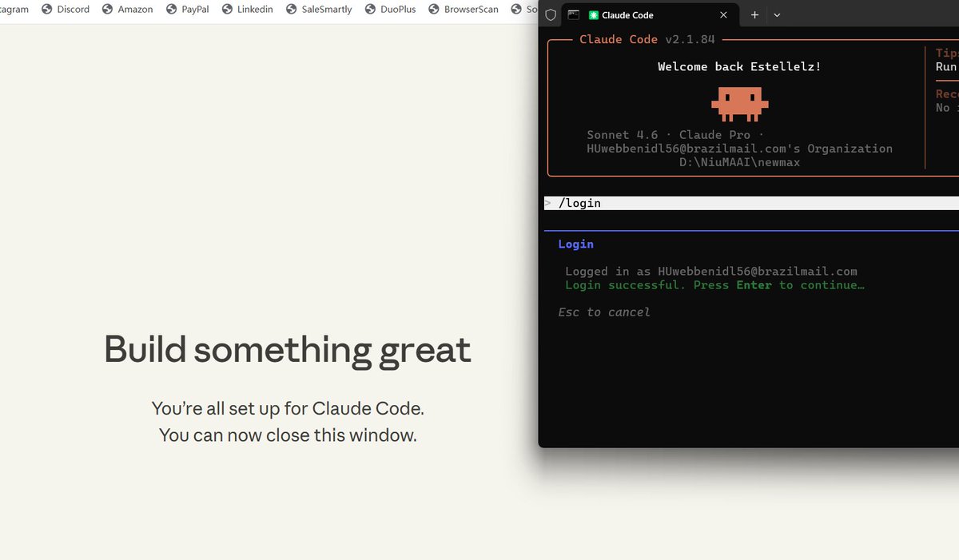Click the D:\NiuMAAI\newmax path text
This screenshot has height=560, width=959.
(x=740, y=162)
